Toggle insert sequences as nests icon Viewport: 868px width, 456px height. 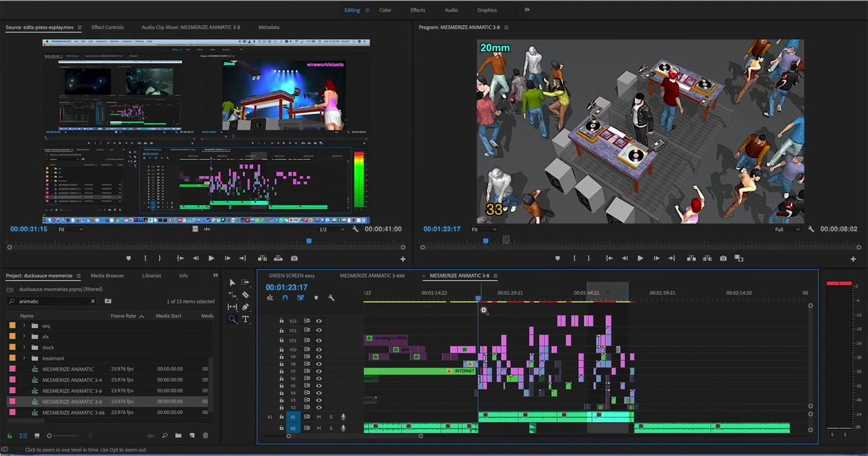point(270,297)
